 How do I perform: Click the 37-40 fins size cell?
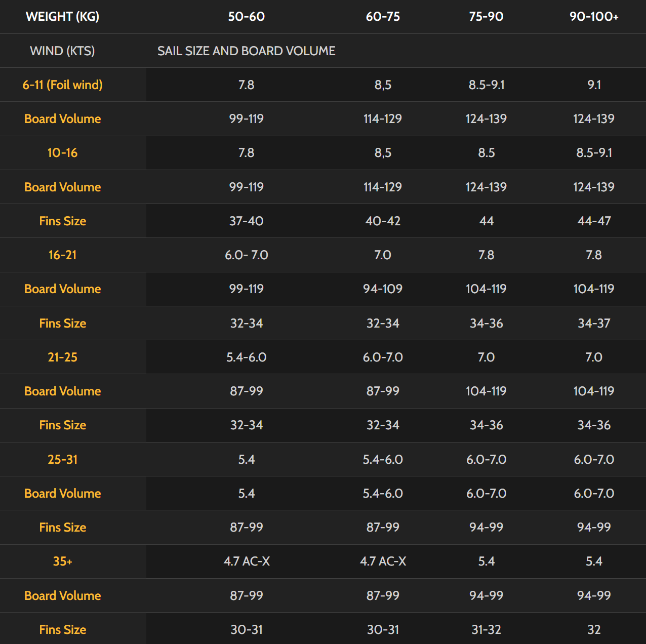(246, 221)
